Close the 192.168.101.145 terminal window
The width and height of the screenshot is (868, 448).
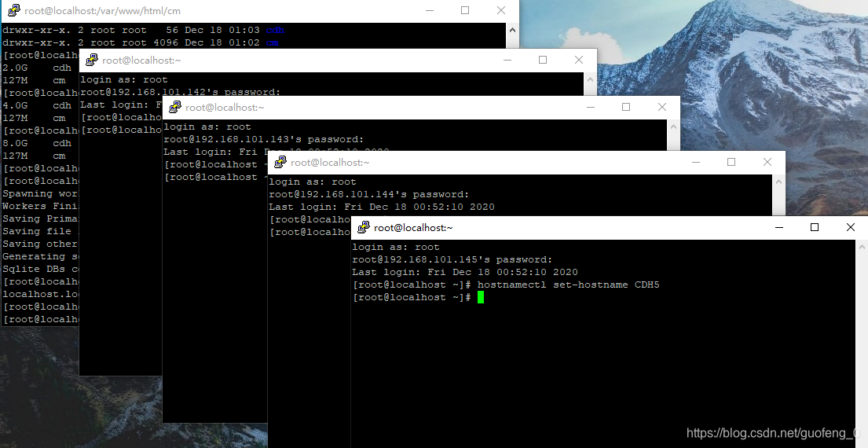click(850, 227)
